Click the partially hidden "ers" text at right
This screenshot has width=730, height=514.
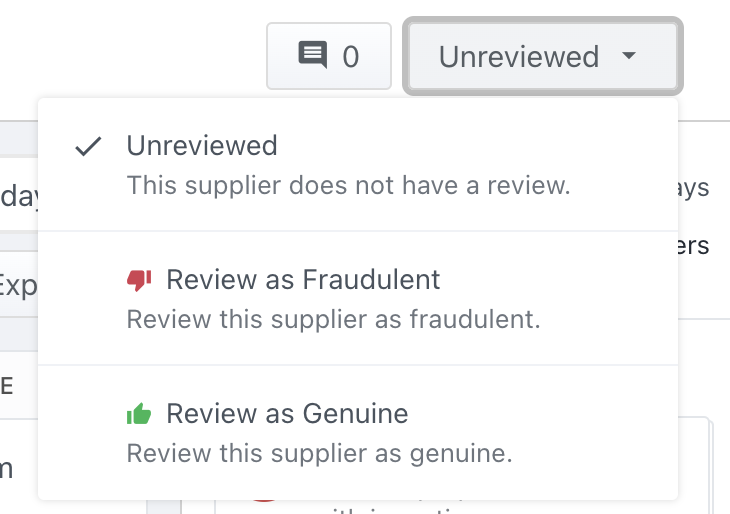695,245
